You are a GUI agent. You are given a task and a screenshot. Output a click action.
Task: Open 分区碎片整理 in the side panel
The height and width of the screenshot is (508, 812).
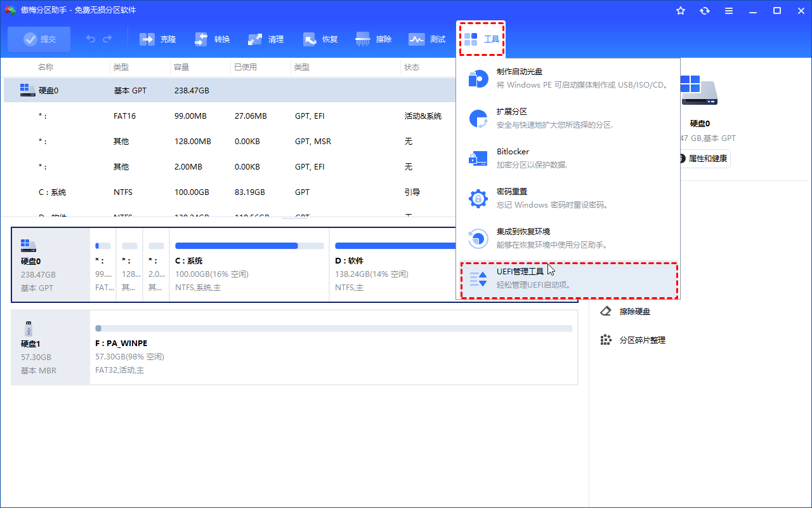642,340
